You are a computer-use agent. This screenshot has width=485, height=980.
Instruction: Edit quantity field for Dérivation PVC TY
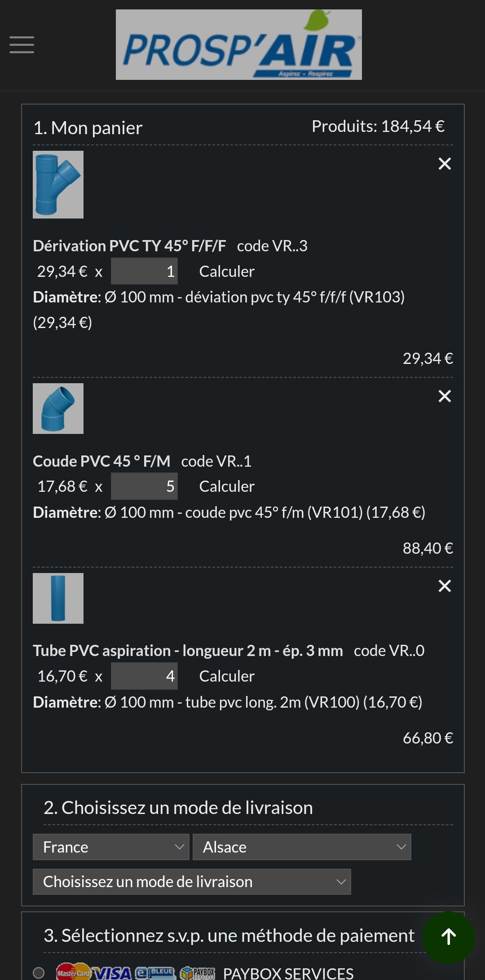144,271
